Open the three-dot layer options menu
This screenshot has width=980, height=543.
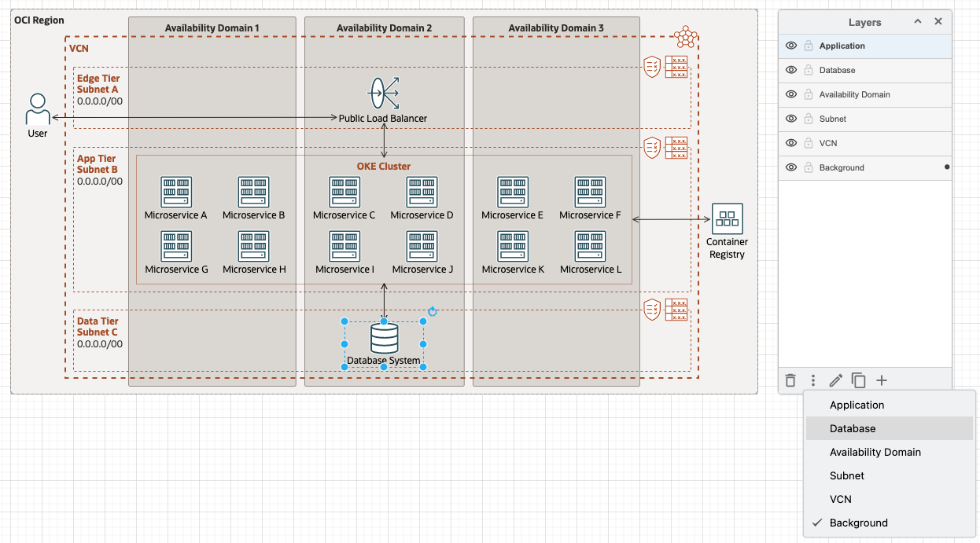coord(813,380)
